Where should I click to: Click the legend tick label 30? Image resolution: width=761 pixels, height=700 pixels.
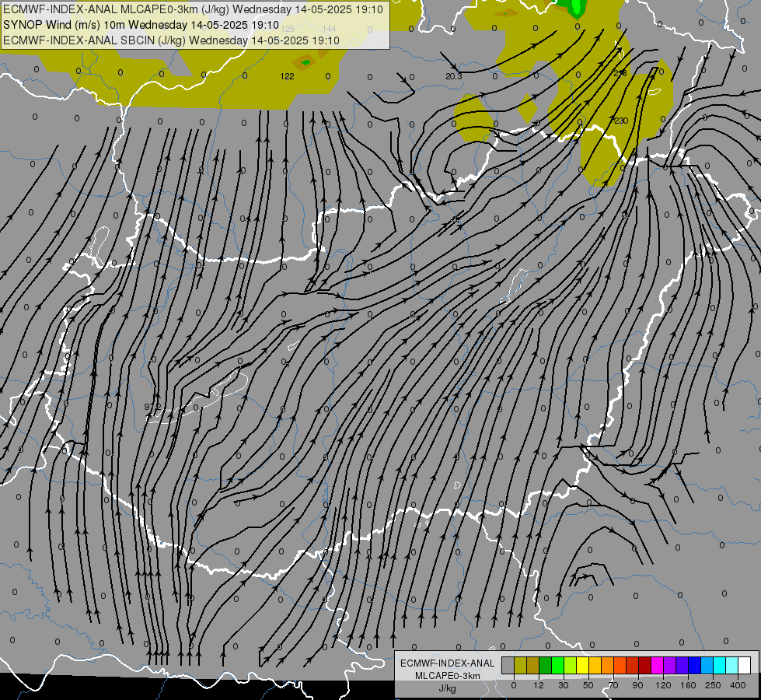(564, 686)
